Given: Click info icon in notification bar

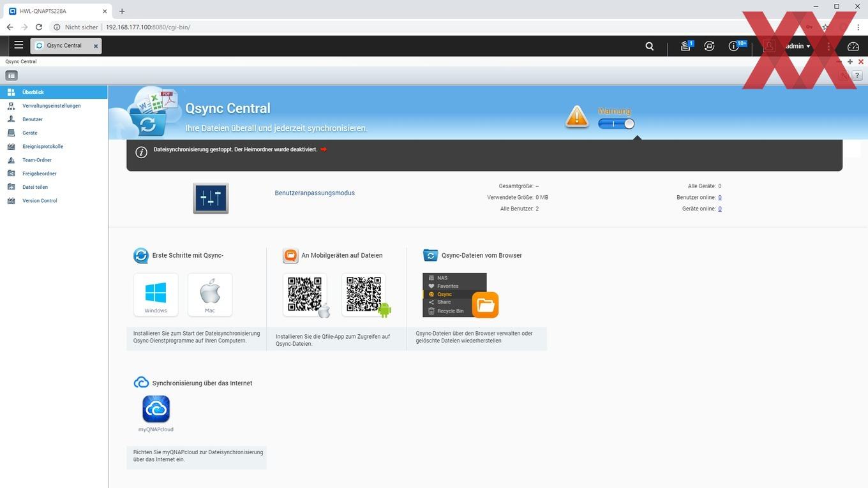Looking at the screenshot, I should 142,152.
